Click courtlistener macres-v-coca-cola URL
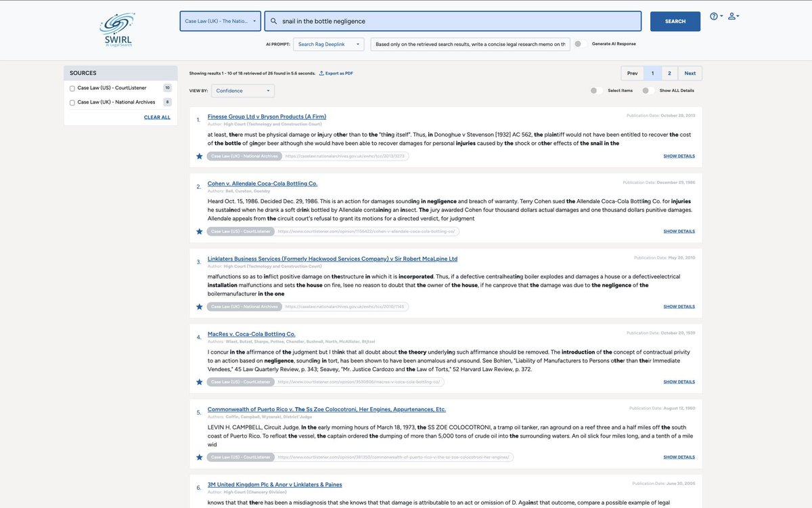 (359, 381)
